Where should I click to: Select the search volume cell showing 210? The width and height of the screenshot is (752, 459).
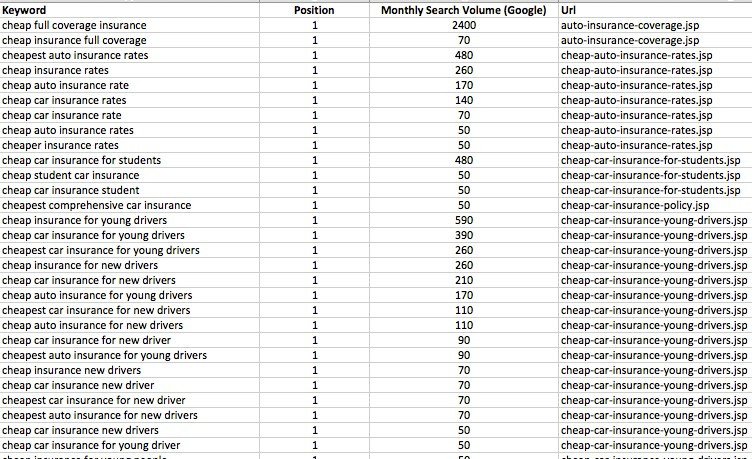point(464,280)
